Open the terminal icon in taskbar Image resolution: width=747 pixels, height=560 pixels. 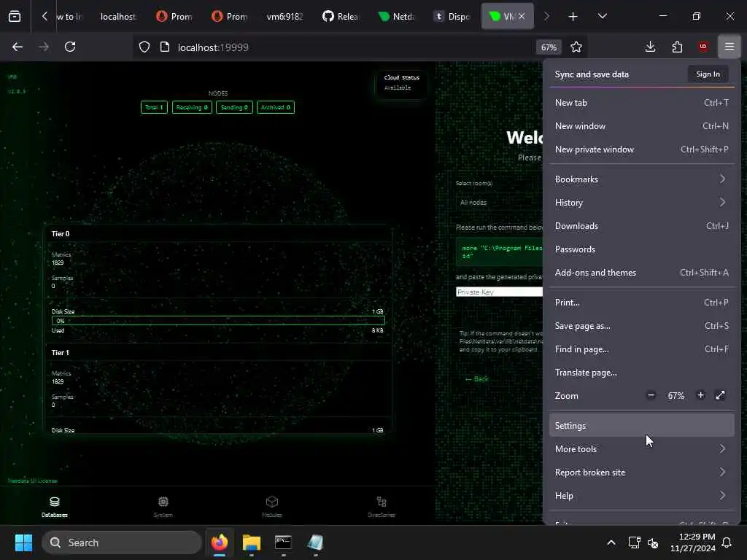coord(284,542)
